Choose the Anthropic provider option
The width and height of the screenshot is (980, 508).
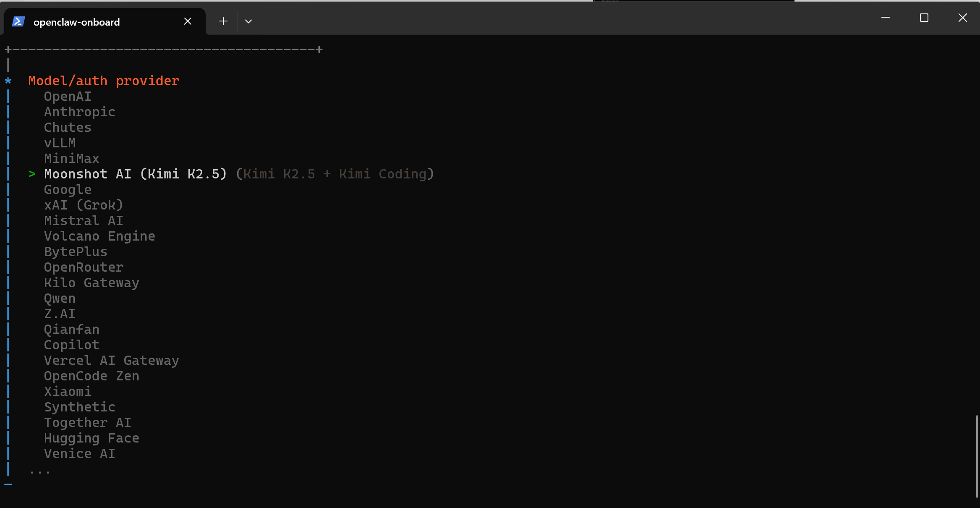[79, 112]
